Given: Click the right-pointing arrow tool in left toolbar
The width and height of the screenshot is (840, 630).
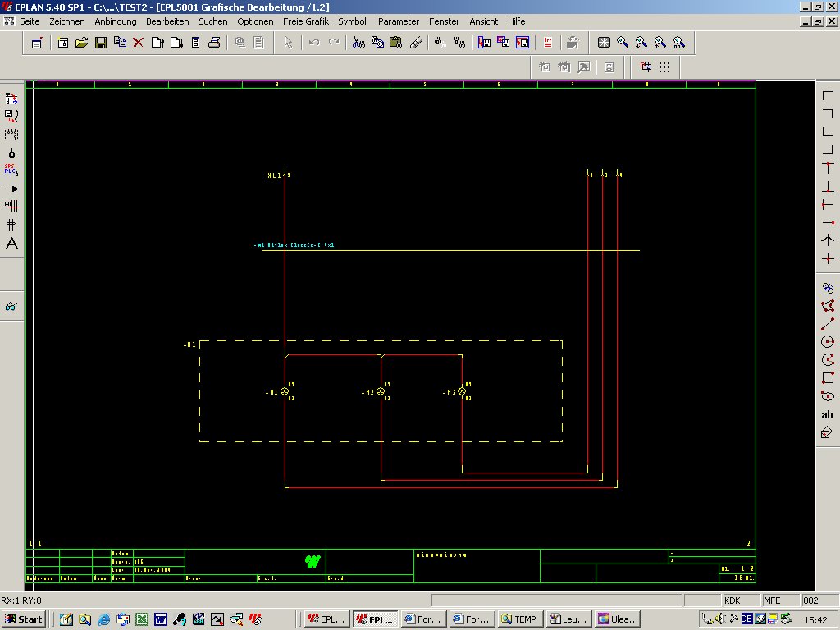Looking at the screenshot, I should coord(11,189).
